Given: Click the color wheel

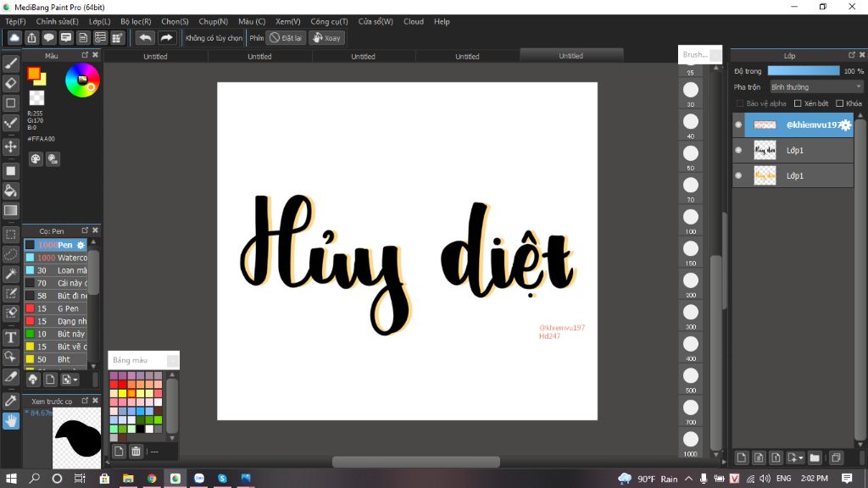Looking at the screenshot, I should point(82,80).
